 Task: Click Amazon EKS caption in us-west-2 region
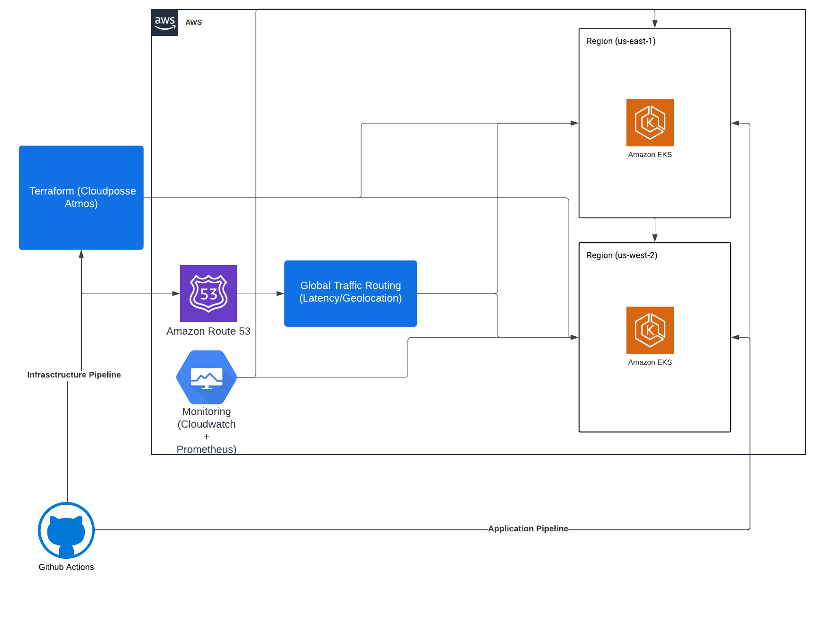650,362
